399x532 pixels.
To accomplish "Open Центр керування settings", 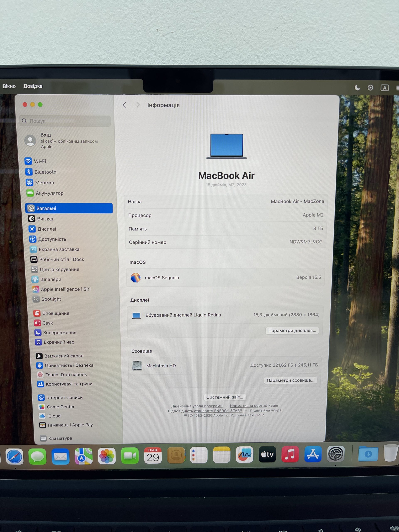I will pos(55,269).
